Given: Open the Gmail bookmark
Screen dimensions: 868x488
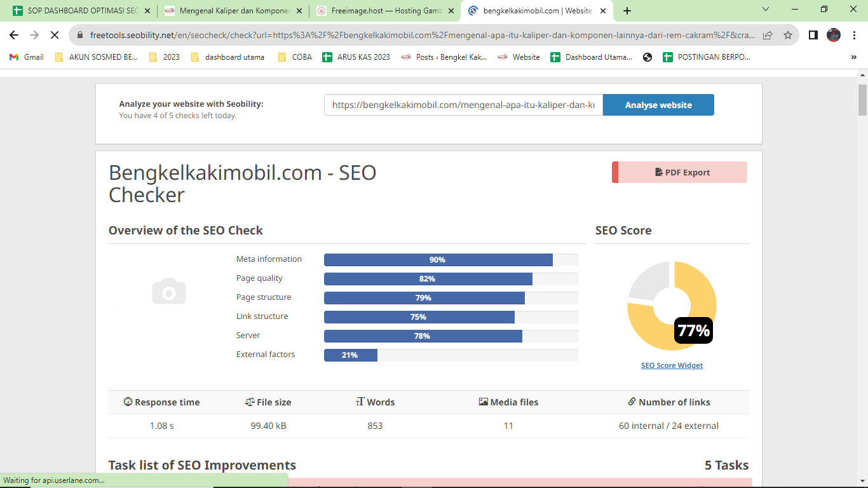Looking at the screenshot, I should pos(27,57).
